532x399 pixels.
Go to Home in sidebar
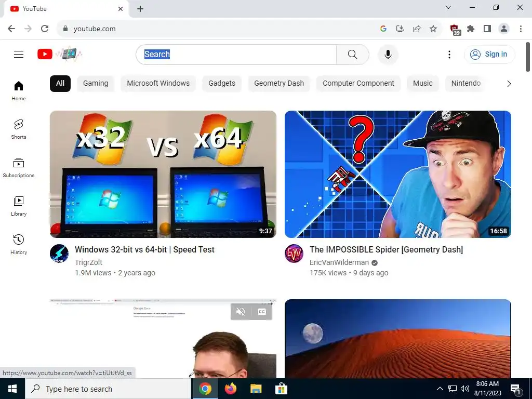19,91
